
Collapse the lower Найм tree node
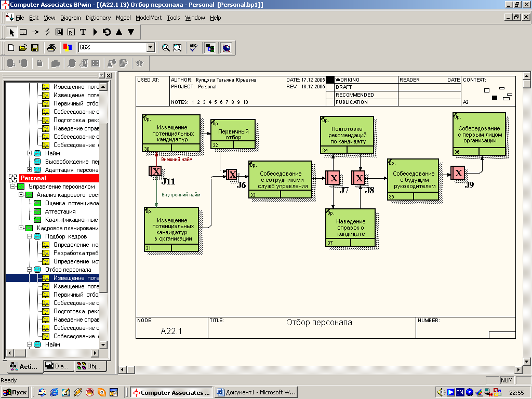pos(30,344)
